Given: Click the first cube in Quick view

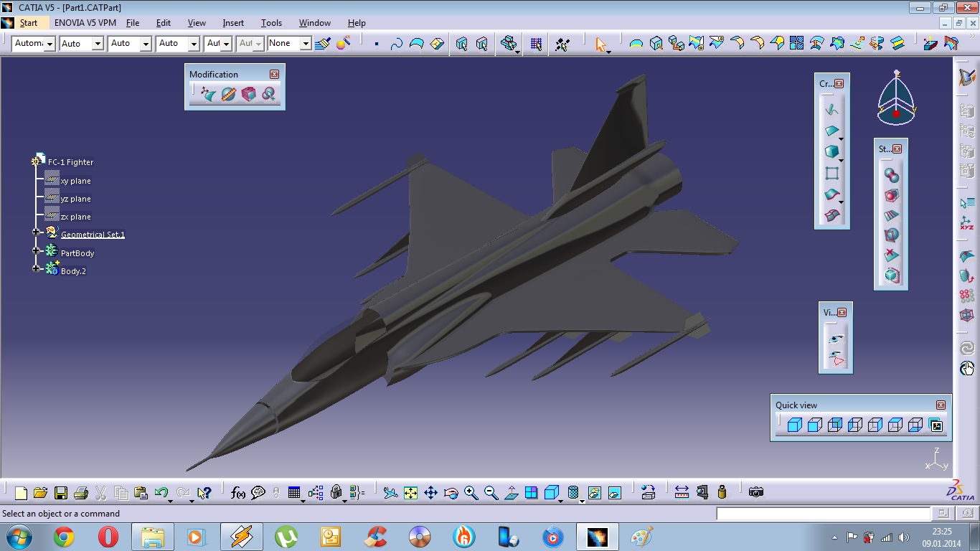Looking at the screenshot, I should [x=794, y=425].
